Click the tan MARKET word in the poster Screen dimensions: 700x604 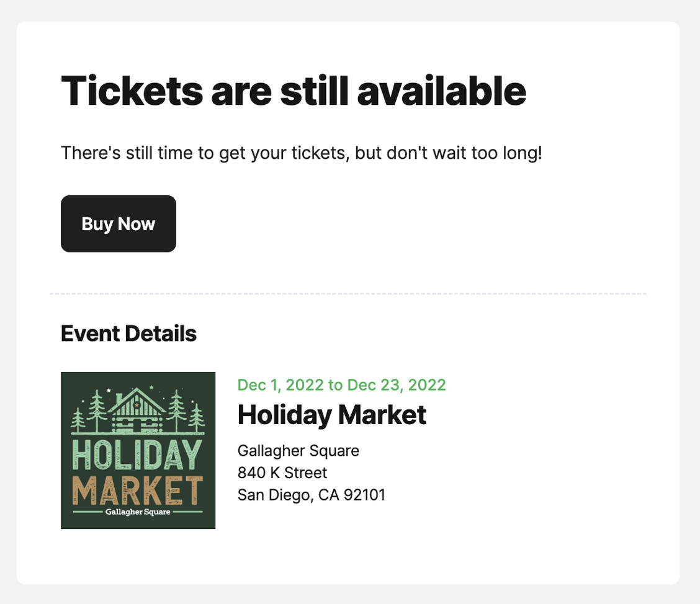coord(138,491)
